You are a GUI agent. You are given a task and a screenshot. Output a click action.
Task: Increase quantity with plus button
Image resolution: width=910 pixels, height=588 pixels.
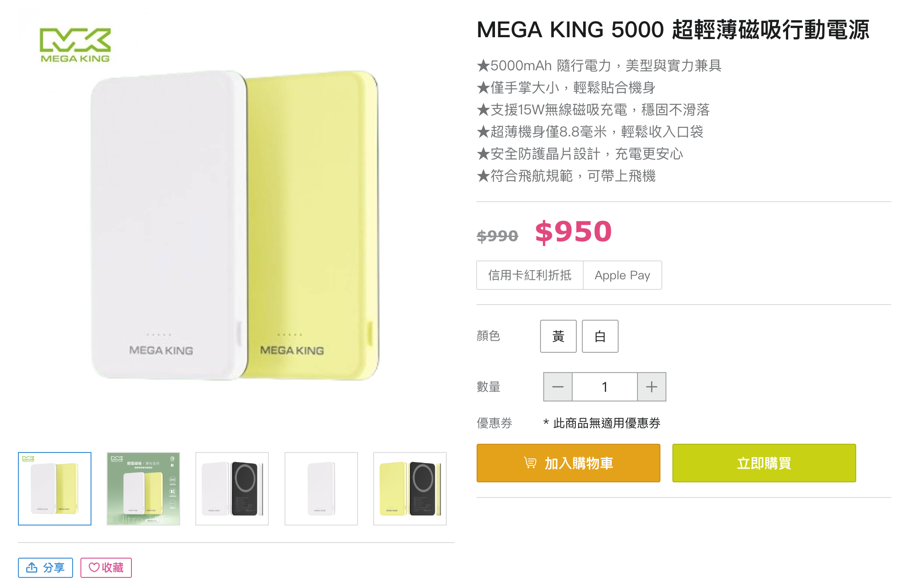[651, 387]
